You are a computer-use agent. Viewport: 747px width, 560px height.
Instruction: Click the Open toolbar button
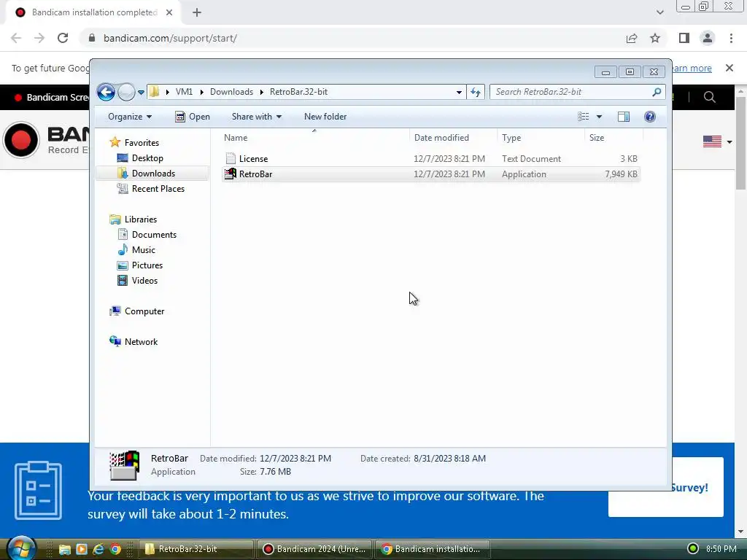[x=193, y=117]
